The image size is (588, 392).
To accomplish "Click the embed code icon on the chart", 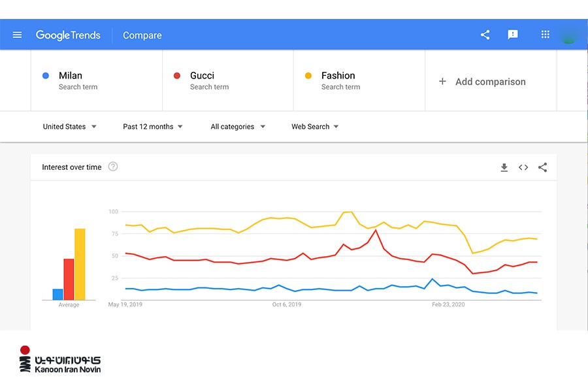I will 523,167.
